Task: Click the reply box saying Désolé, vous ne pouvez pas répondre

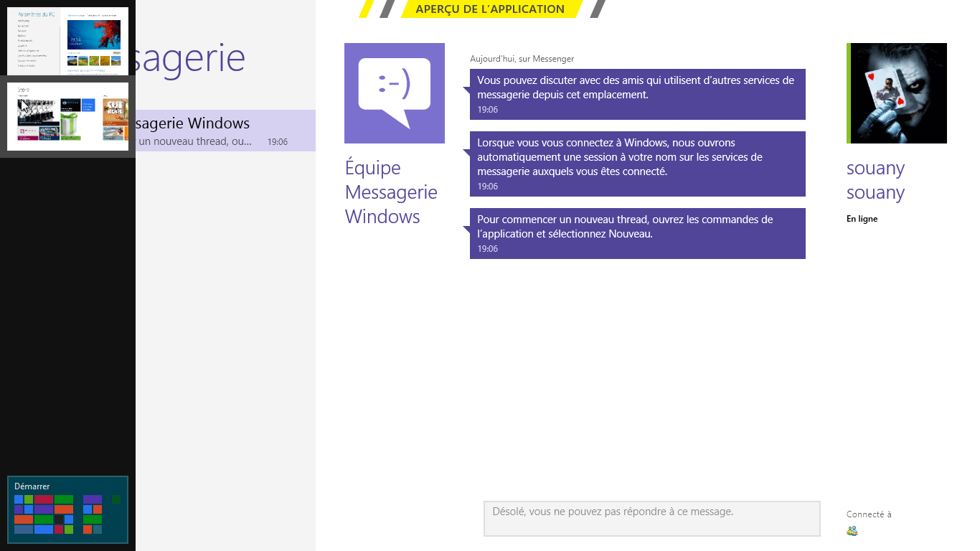Action: [x=652, y=519]
